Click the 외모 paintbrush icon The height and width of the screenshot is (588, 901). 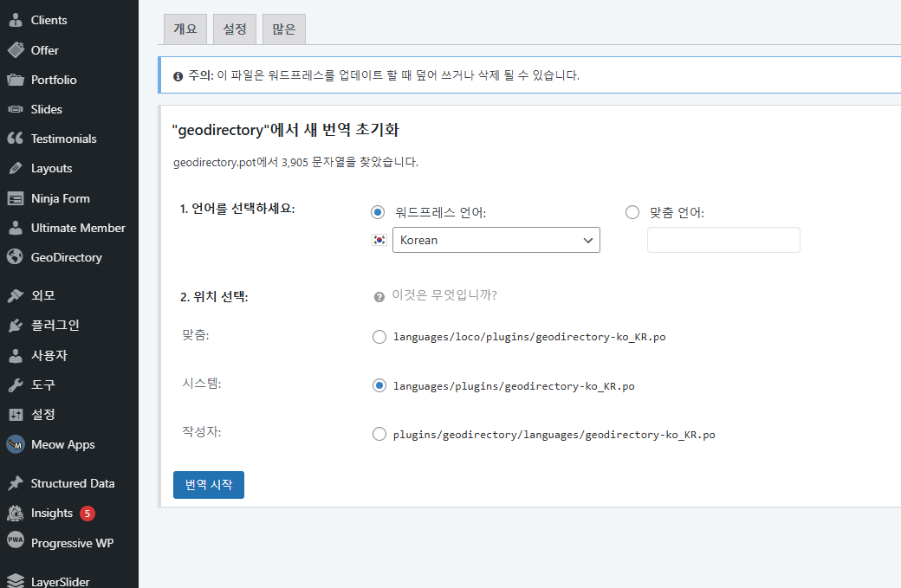[x=16, y=295]
